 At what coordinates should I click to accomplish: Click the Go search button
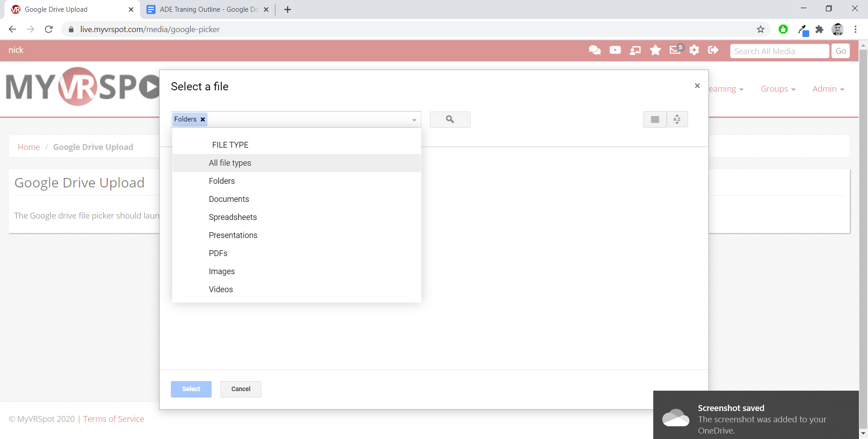point(841,51)
